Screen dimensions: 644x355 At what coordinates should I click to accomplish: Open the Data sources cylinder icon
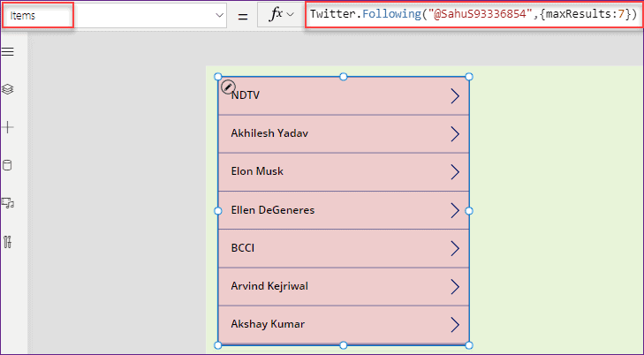click(7, 165)
